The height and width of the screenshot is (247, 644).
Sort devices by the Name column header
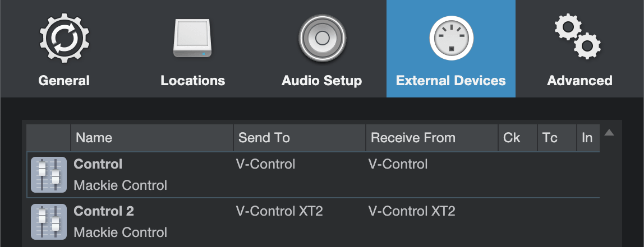point(94,138)
